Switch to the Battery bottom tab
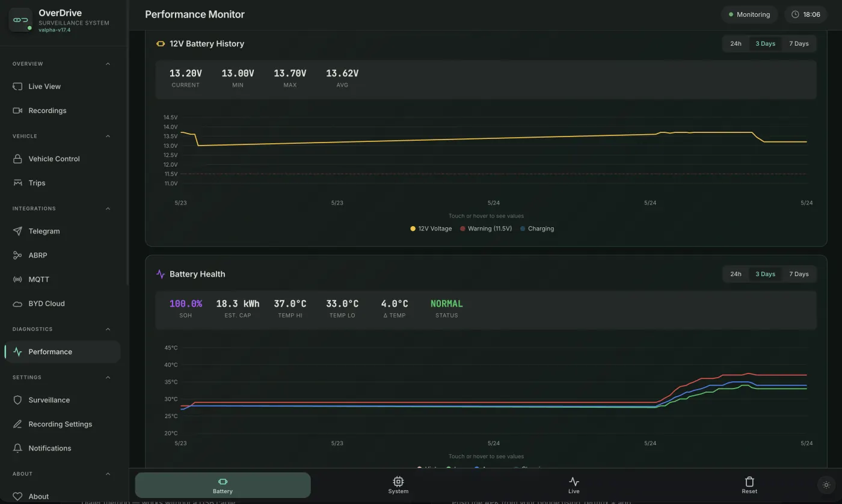The width and height of the screenshot is (842, 504). (x=223, y=485)
